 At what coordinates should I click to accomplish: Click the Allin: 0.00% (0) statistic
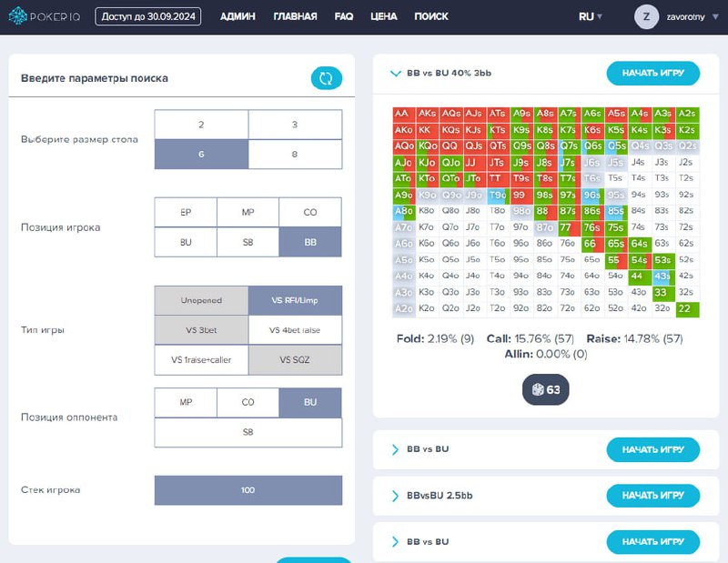pyautogui.click(x=546, y=354)
